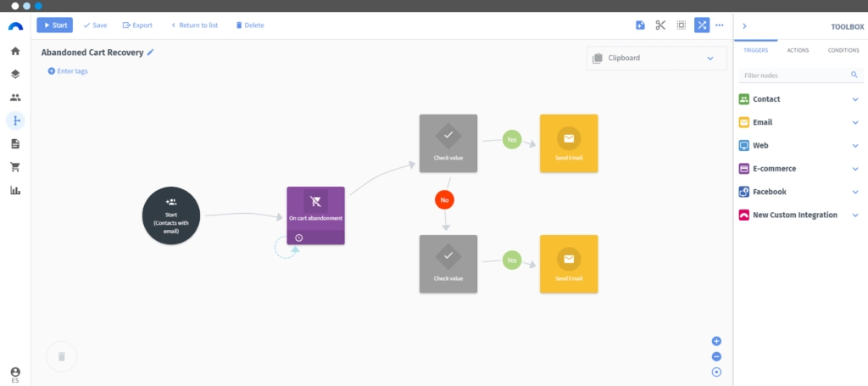This screenshot has width=868, height=386.
Task: Expand the Clipboard dropdown
Action: tap(709, 58)
